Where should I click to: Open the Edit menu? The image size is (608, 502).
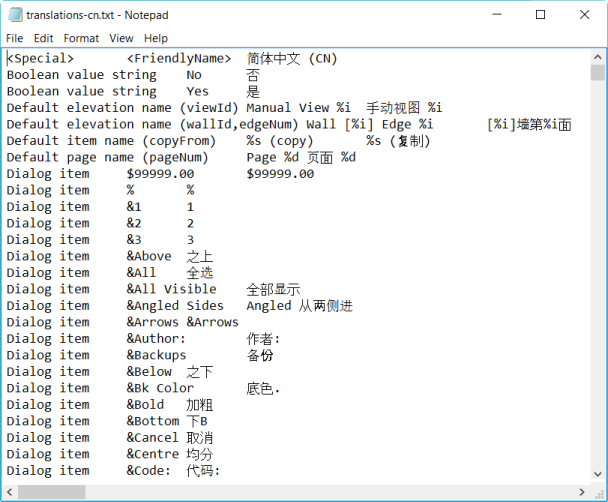point(43,38)
